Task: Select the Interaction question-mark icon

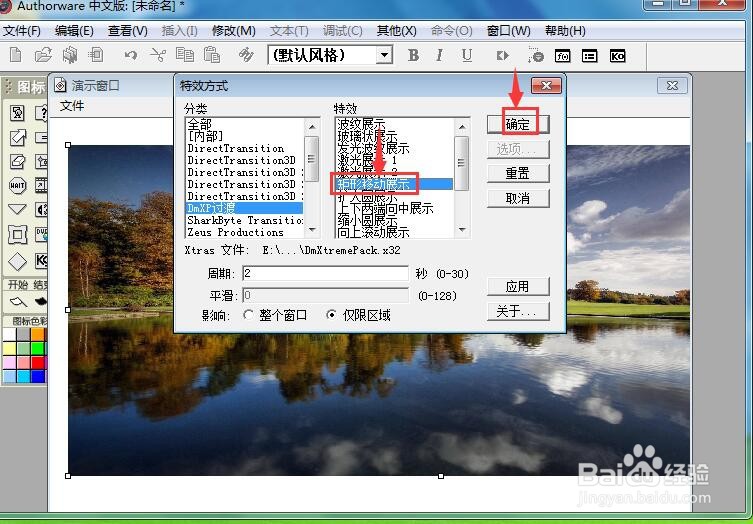Action: 41,113
